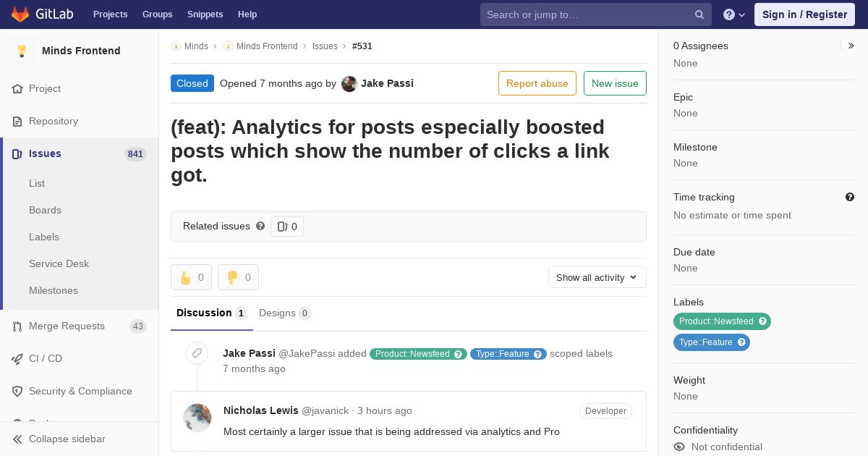The width and height of the screenshot is (868, 456).
Task: Open the help question mark menu
Action: 734,14
